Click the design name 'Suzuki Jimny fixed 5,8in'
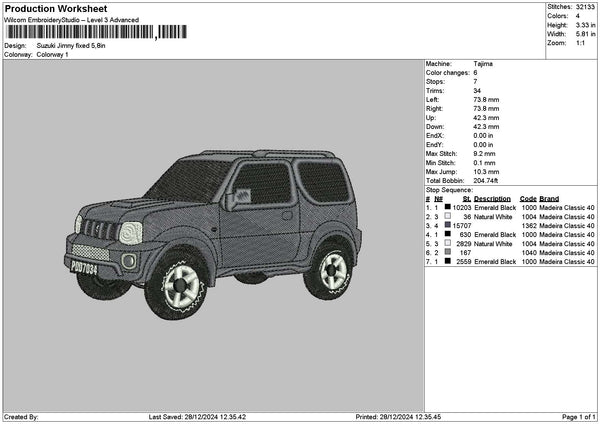The width and height of the screenshot is (600, 424). pos(71,46)
